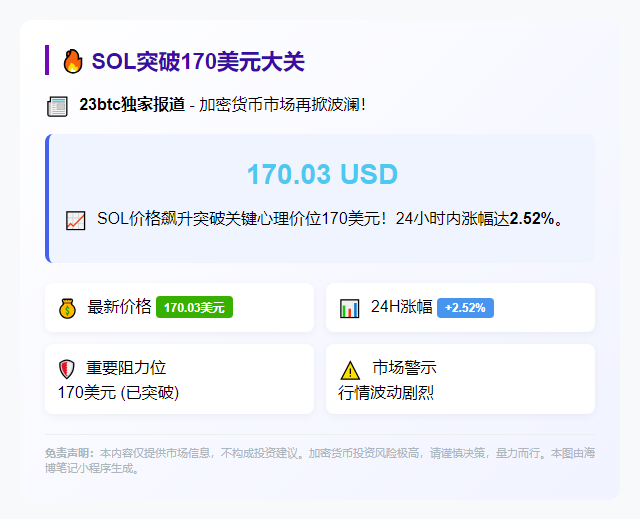Click the large 170.03 USD price figure
Image resolution: width=640 pixels, height=519 pixels.
tap(322, 174)
